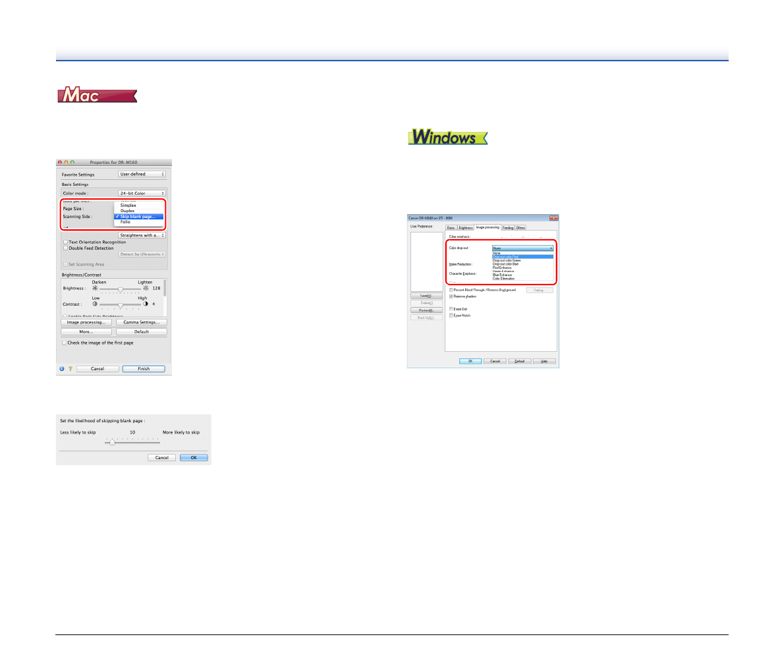
Task: Click the High contrast half-circle icon
Action: point(146,304)
